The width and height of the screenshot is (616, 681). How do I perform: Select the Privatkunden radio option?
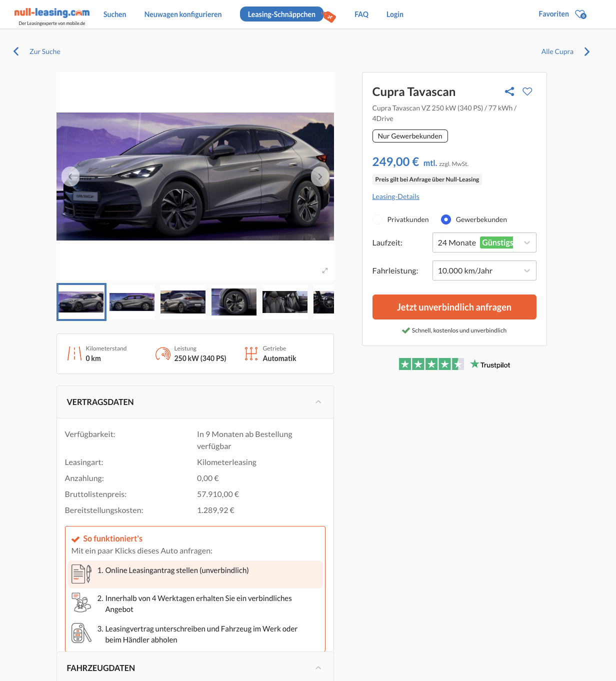[x=378, y=219]
